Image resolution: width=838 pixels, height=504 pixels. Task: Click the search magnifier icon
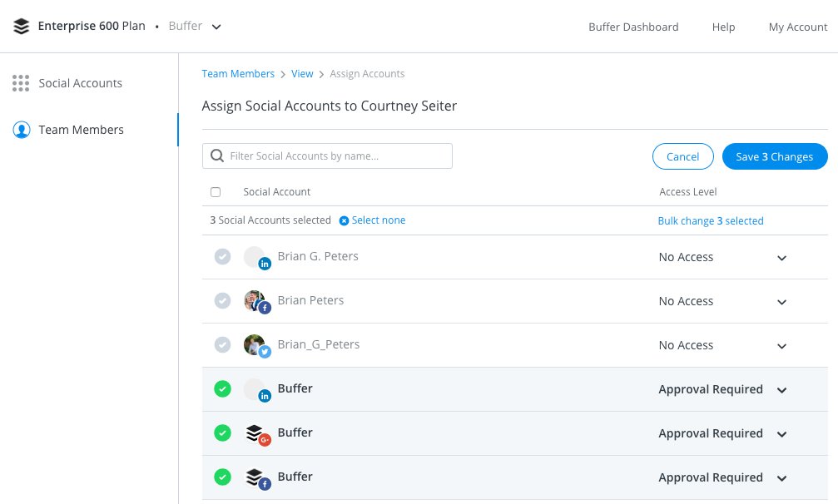[217, 156]
